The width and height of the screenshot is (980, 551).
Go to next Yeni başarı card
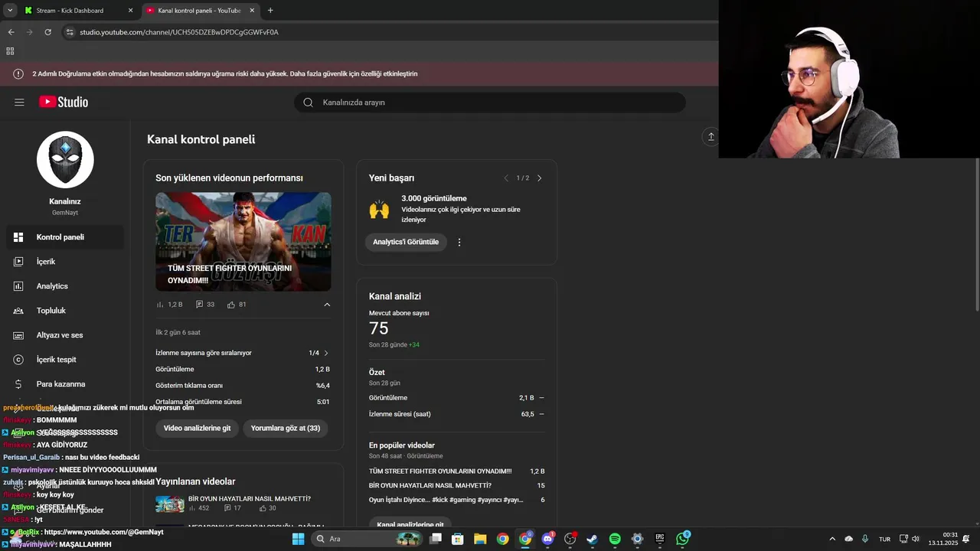(539, 178)
